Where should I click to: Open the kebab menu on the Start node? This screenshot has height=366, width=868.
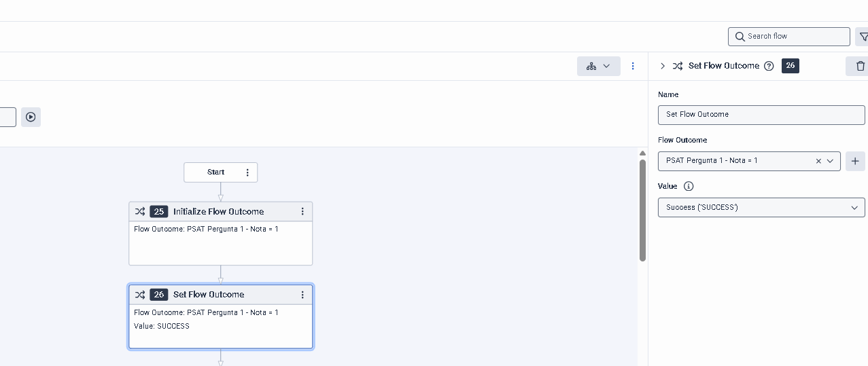pyautogui.click(x=247, y=172)
